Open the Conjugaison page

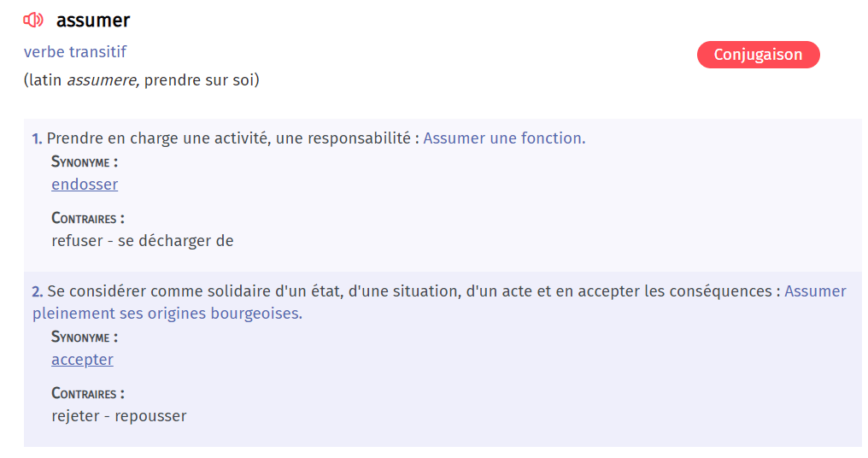(758, 55)
